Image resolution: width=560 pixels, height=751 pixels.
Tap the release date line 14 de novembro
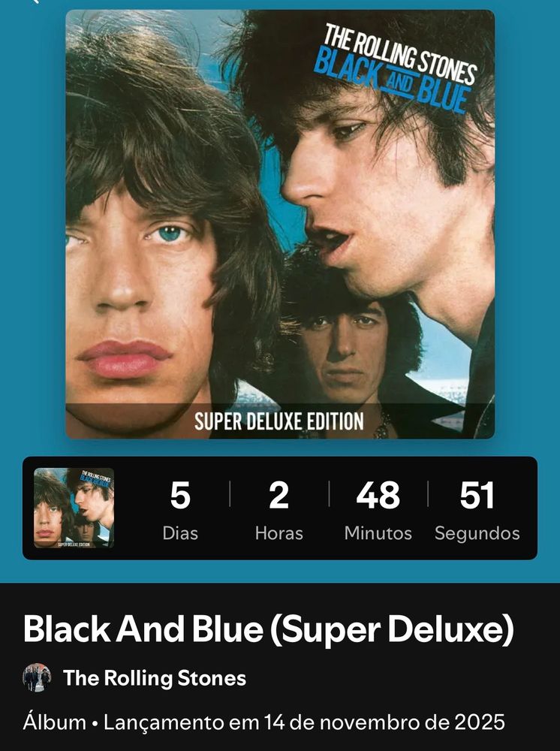305,722
